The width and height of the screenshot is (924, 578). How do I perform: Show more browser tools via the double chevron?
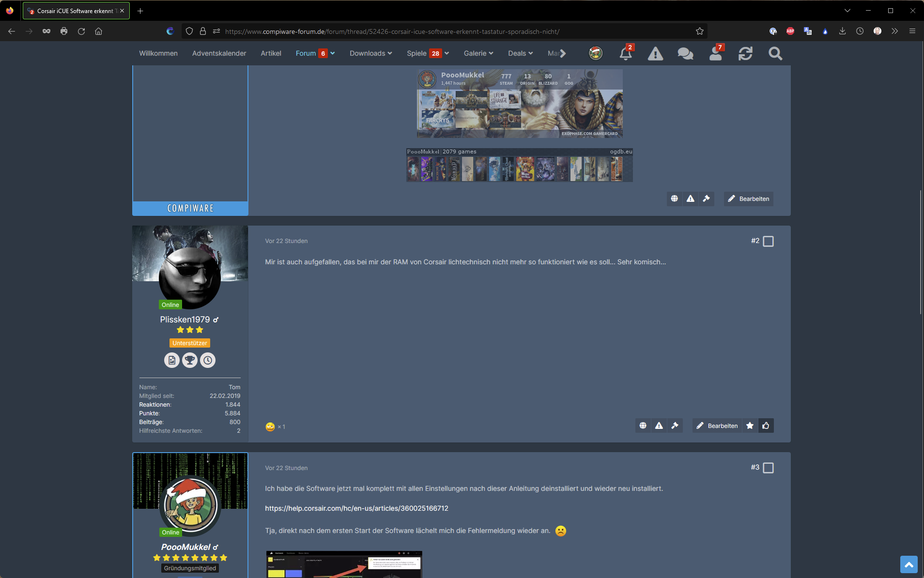tap(895, 31)
